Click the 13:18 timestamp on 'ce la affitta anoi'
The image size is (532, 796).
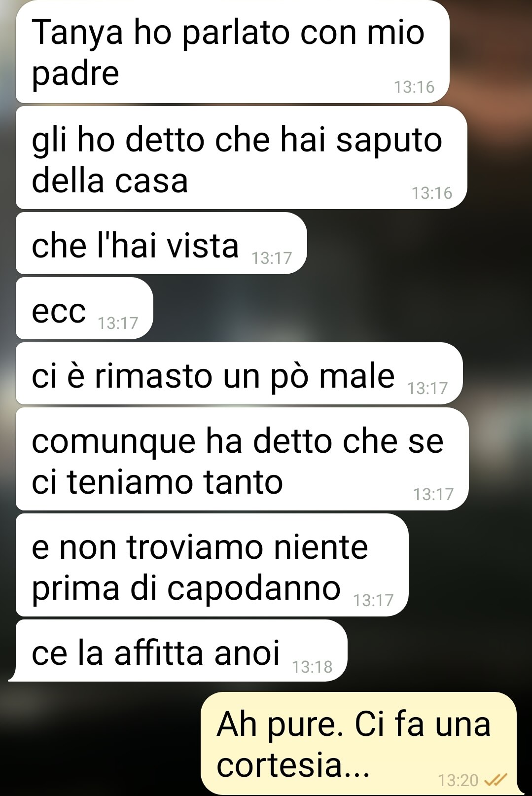pyautogui.click(x=312, y=667)
